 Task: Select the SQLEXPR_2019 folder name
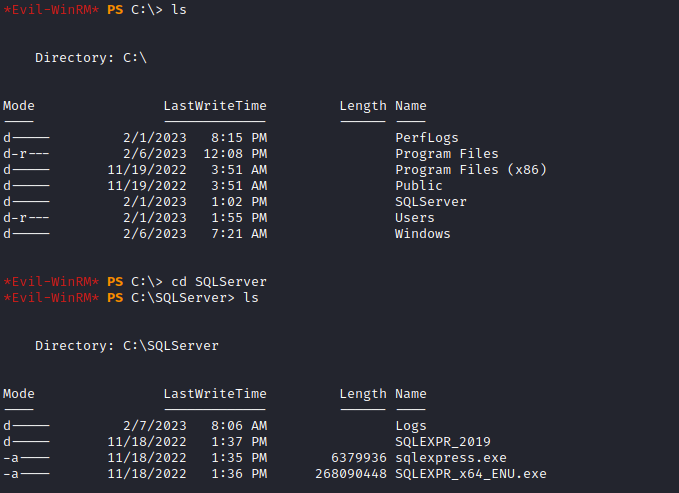click(443, 442)
